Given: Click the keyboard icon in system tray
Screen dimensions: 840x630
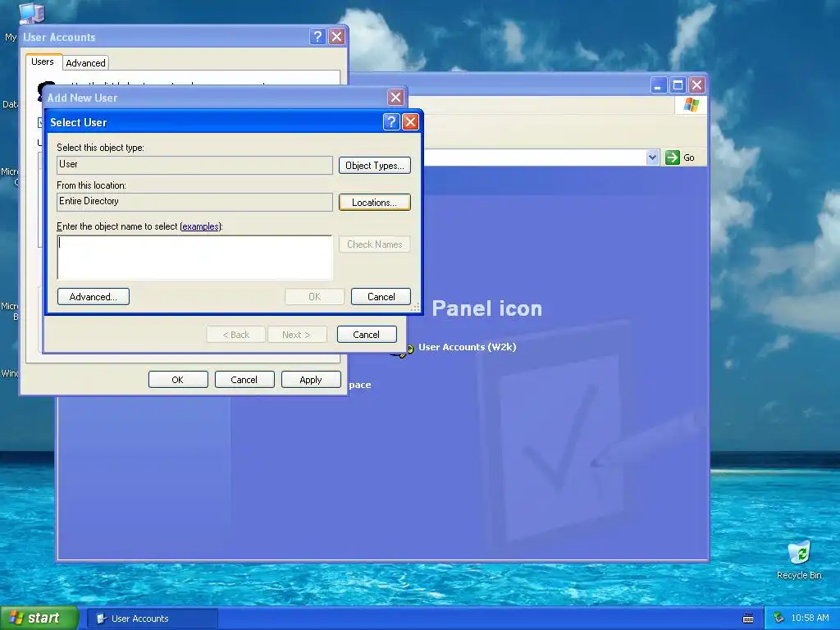Looking at the screenshot, I should coord(748,619).
